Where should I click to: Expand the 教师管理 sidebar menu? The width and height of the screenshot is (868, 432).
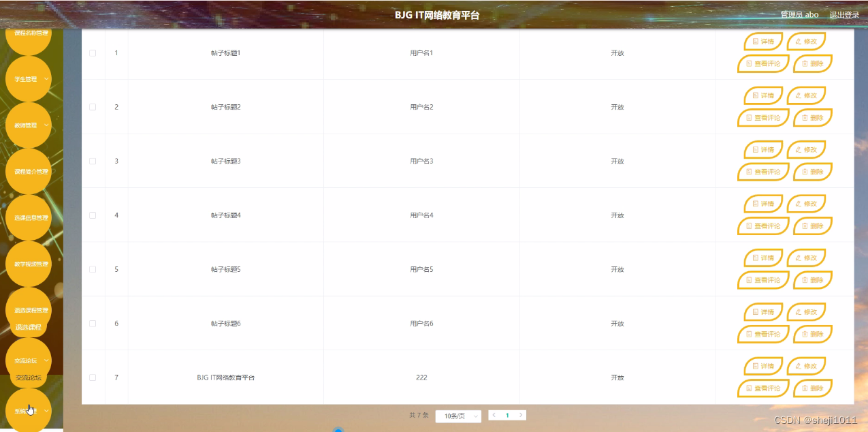[x=28, y=125]
